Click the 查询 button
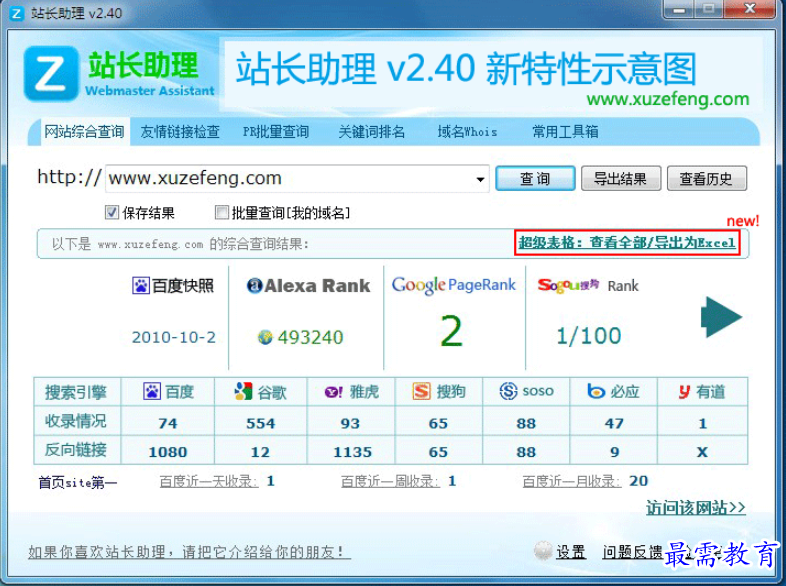The height and width of the screenshot is (586, 786). click(535, 178)
